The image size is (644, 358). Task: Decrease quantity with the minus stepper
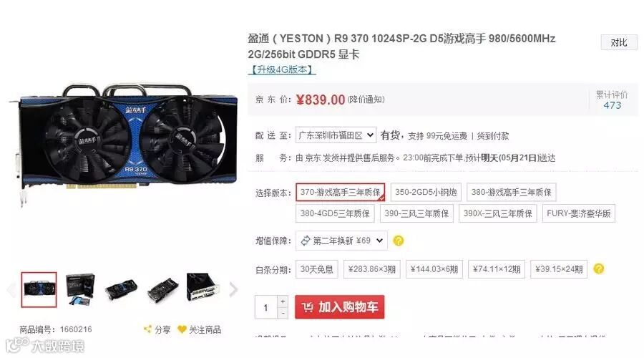283,313
